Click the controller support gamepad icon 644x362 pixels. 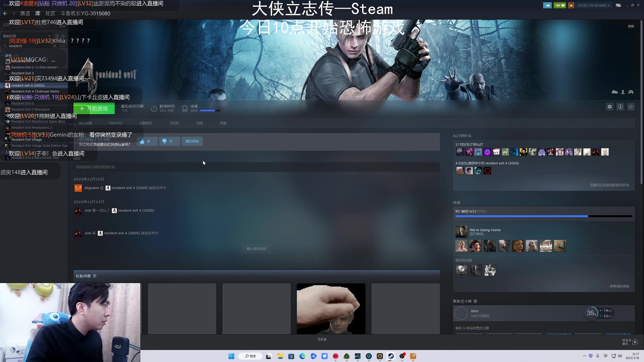[x=631, y=92]
